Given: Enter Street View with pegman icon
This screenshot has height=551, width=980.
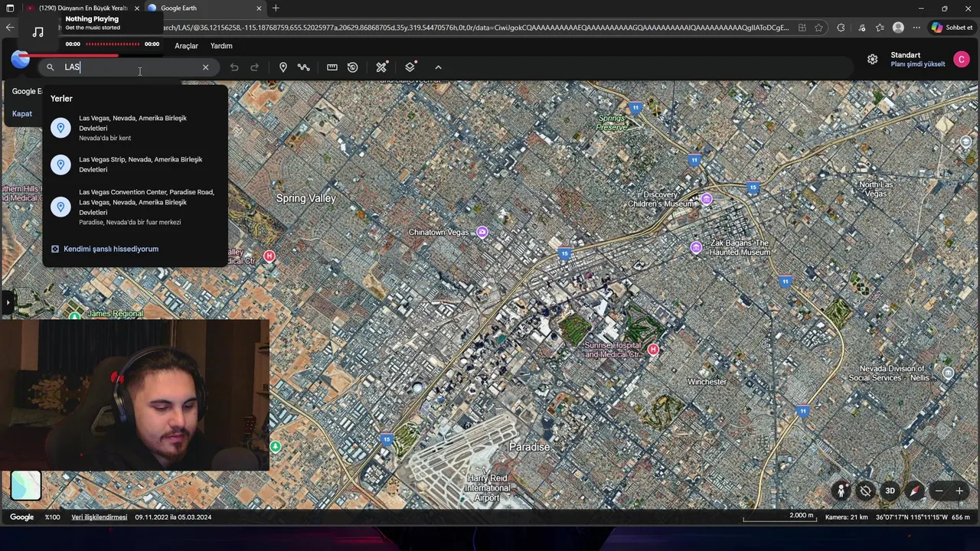Looking at the screenshot, I should 841,491.
